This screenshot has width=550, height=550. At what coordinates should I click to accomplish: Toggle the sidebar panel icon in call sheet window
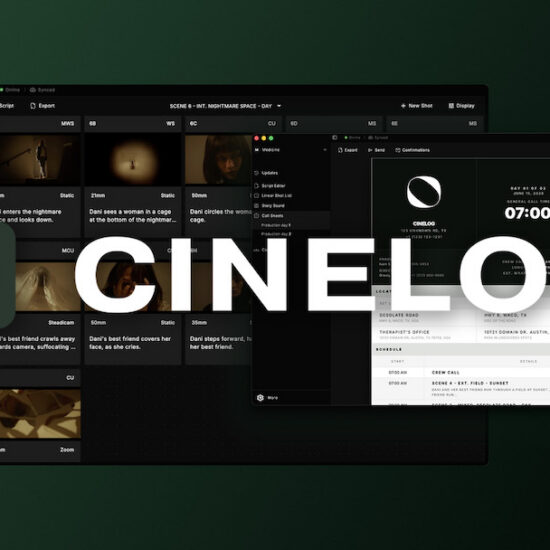click(x=335, y=138)
